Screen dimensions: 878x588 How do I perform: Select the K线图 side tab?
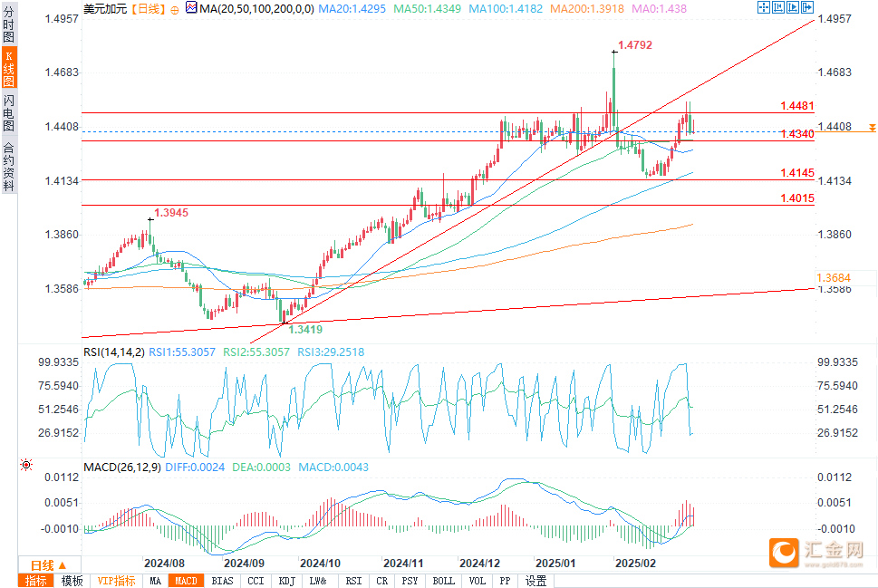[x=9, y=68]
